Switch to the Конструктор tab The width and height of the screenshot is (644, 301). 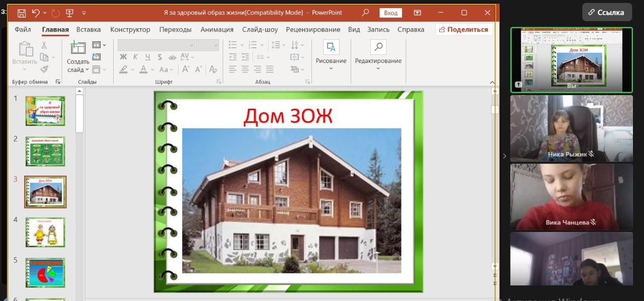(x=130, y=29)
